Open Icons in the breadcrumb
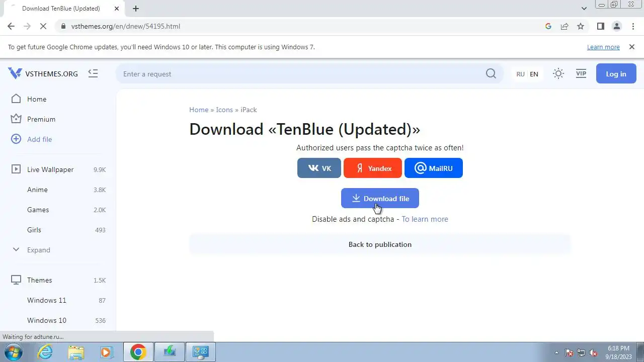The height and width of the screenshot is (362, 644). [224, 110]
